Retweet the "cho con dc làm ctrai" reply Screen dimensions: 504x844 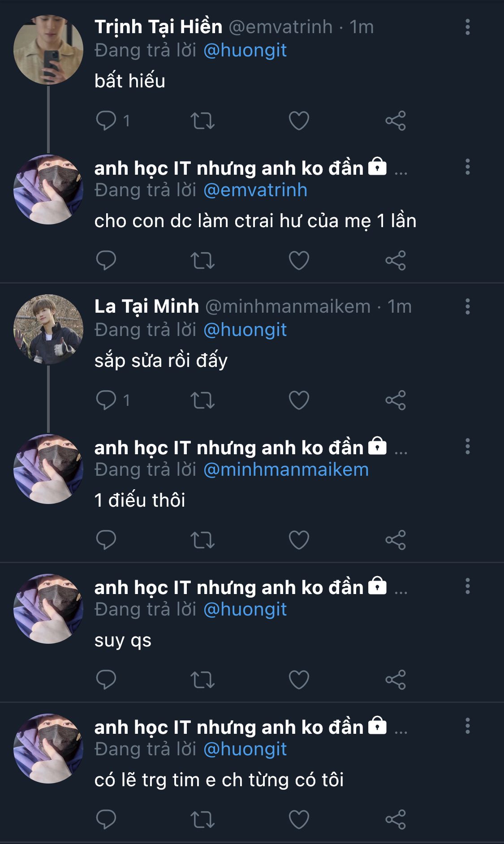pos(202,261)
